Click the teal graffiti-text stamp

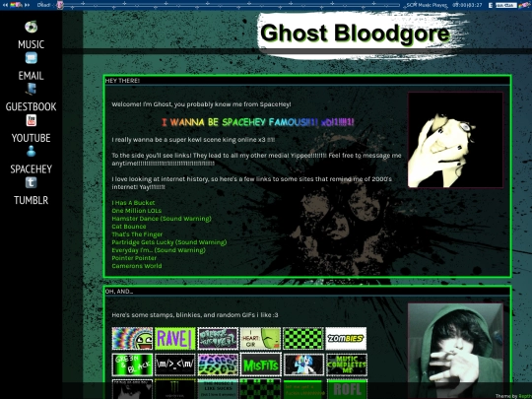pos(218,338)
